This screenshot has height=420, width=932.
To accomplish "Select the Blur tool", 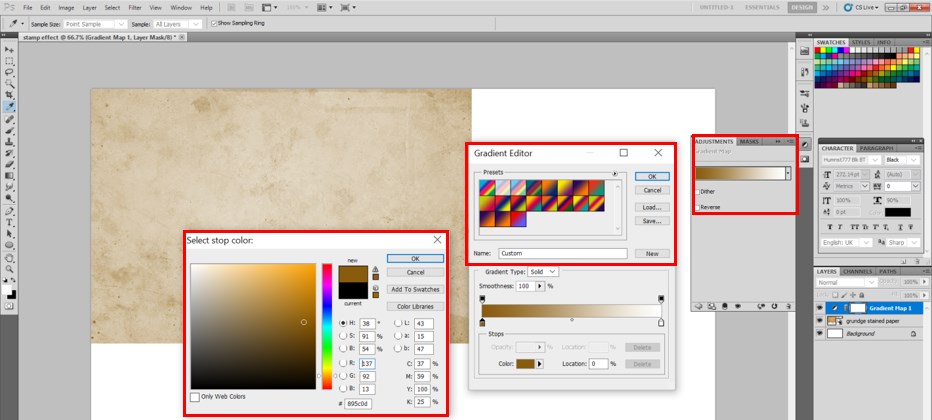I will [x=9, y=187].
